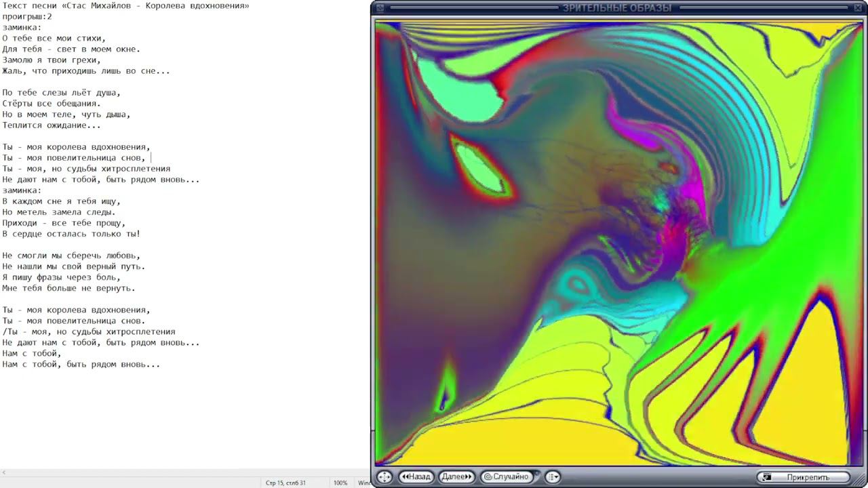Toggle the Случайно (random) button
Image resolution: width=868 pixels, height=488 pixels.
click(x=506, y=476)
